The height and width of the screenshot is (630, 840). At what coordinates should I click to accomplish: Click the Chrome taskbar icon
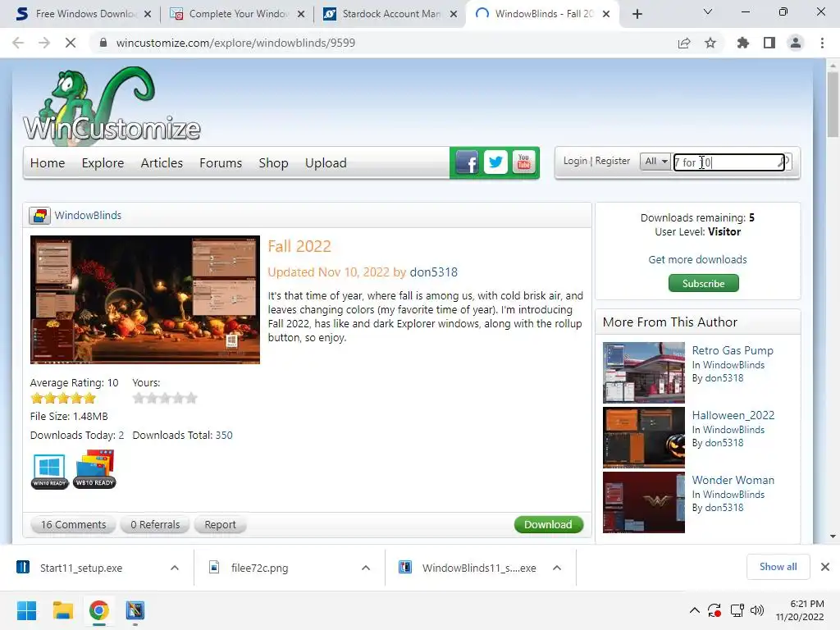pos(98,610)
